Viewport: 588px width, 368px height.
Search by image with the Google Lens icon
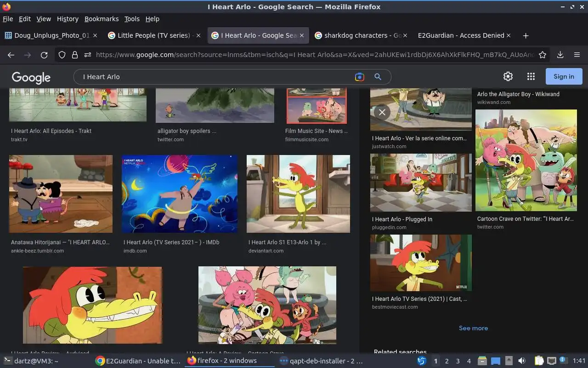click(360, 77)
